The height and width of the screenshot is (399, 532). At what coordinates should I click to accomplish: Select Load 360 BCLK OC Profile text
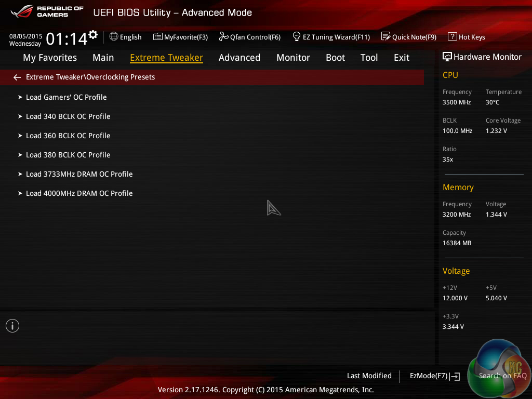coord(68,136)
